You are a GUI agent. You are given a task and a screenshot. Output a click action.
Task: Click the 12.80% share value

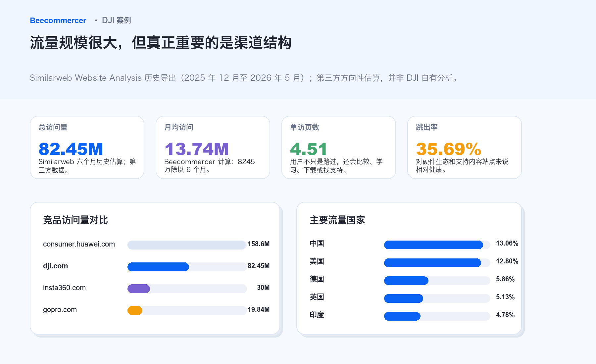(x=507, y=261)
